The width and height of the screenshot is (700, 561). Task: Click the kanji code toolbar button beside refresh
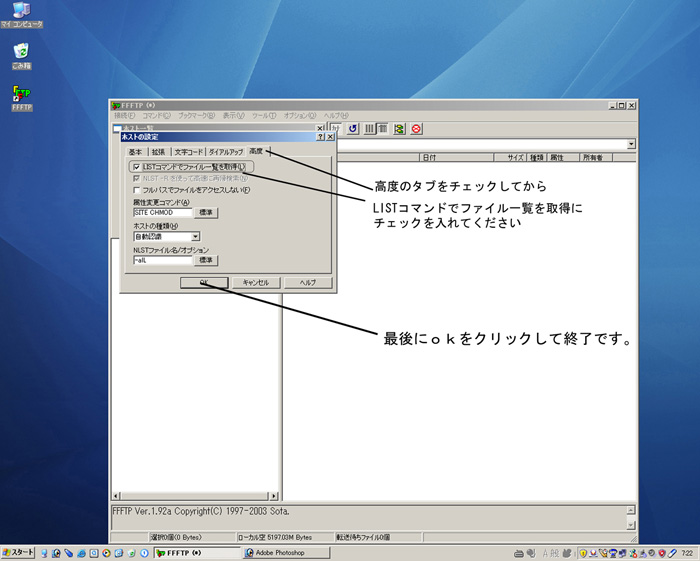coord(336,129)
